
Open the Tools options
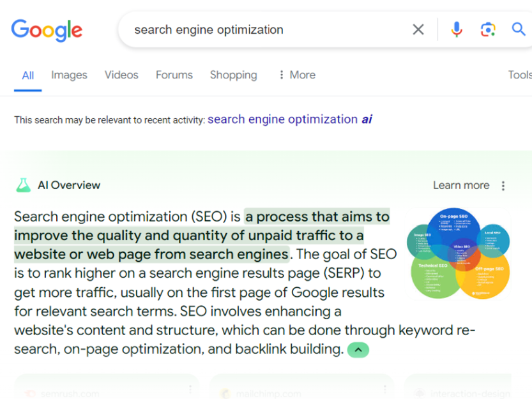click(520, 75)
